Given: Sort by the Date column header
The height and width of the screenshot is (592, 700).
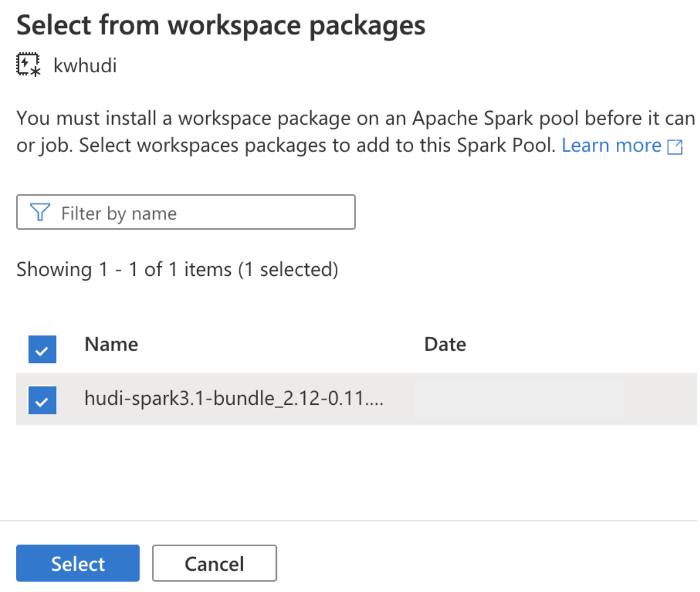Looking at the screenshot, I should [445, 344].
